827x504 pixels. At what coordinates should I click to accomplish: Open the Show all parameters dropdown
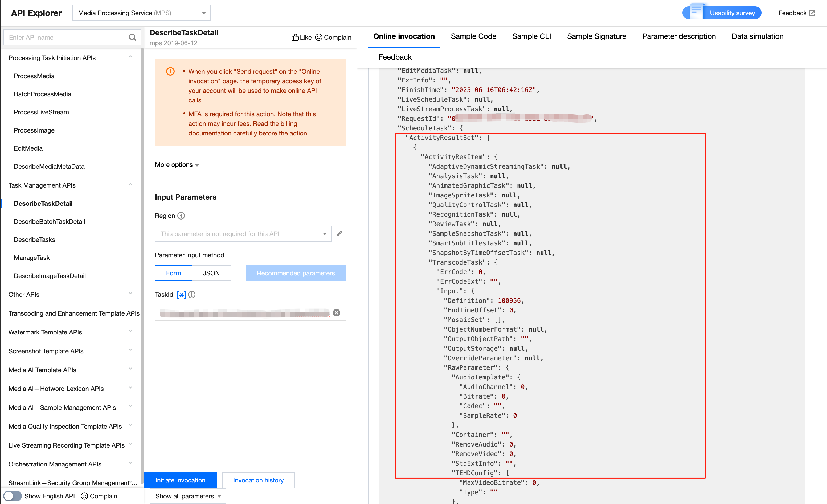tap(188, 495)
